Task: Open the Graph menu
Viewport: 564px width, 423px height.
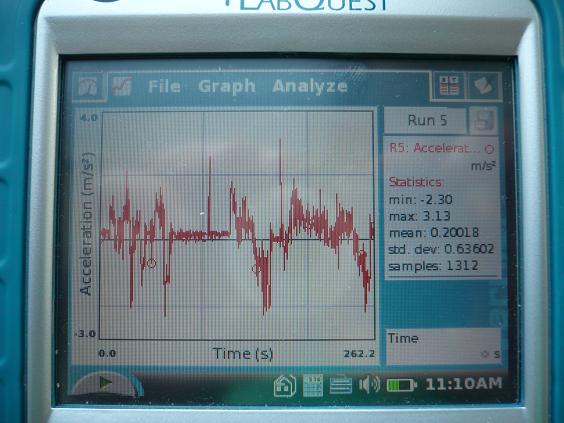Action: (x=227, y=87)
